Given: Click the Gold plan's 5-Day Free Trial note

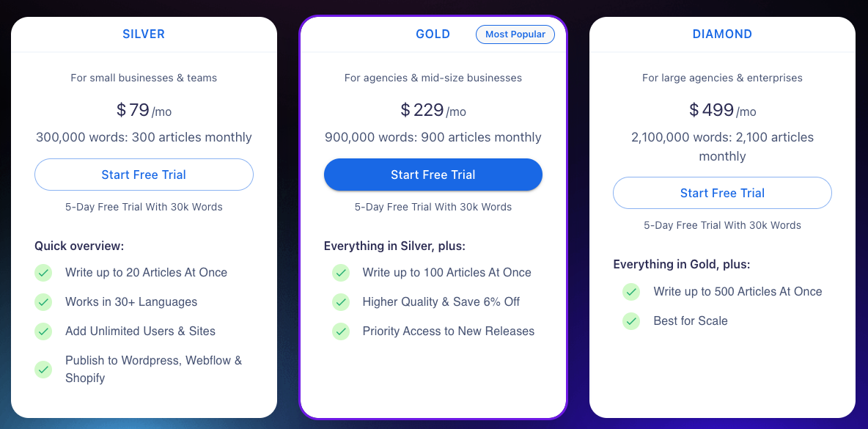Looking at the screenshot, I should tap(433, 207).
